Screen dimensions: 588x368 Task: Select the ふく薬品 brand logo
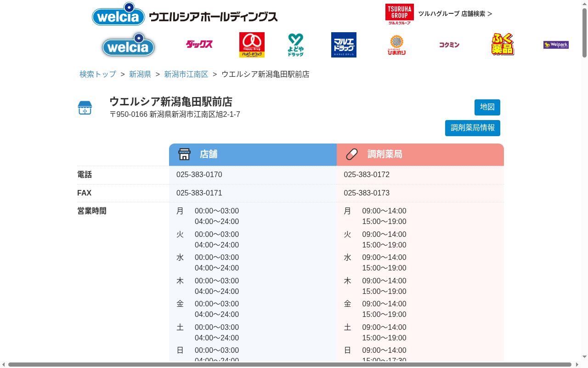(x=503, y=44)
